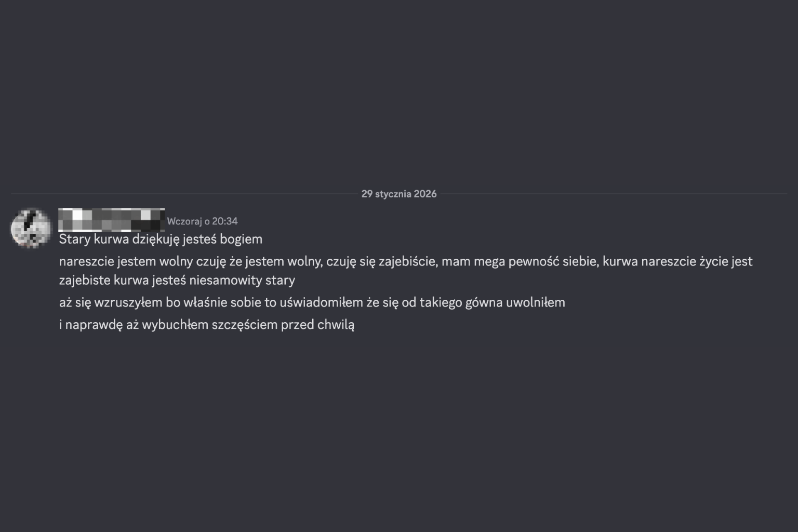Click line 'zajebiste kurwa jesteś niesamowity stary'
This screenshot has height=532, width=798.
tap(177, 281)
